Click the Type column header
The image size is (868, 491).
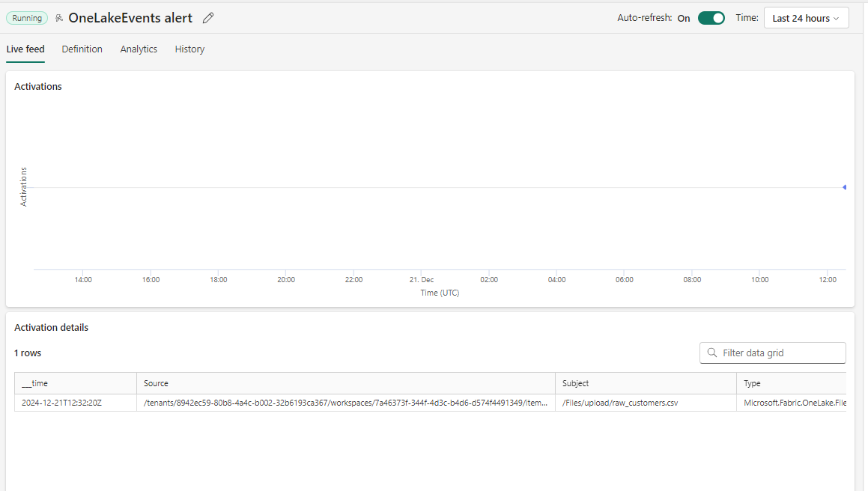(x=792, y=383)
